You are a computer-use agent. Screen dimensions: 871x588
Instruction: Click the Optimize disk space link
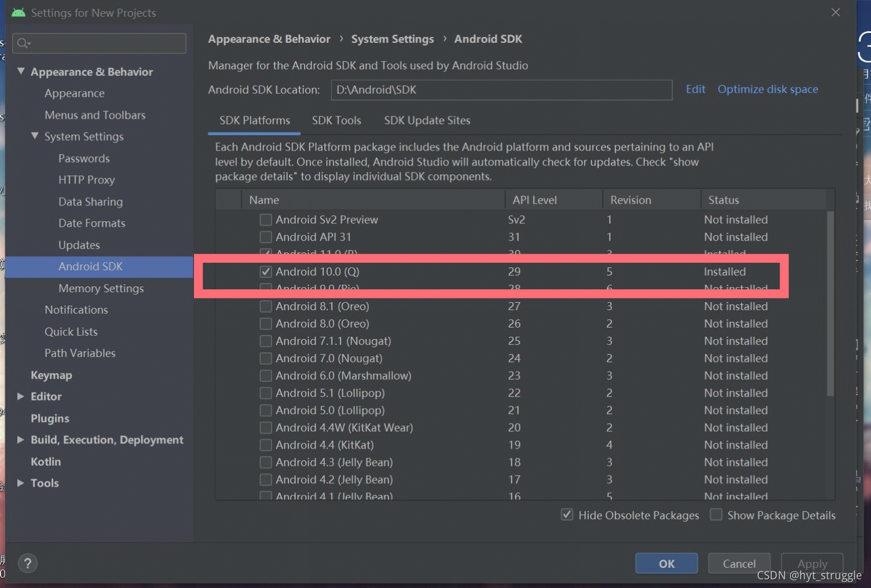[x=768, y=89]
